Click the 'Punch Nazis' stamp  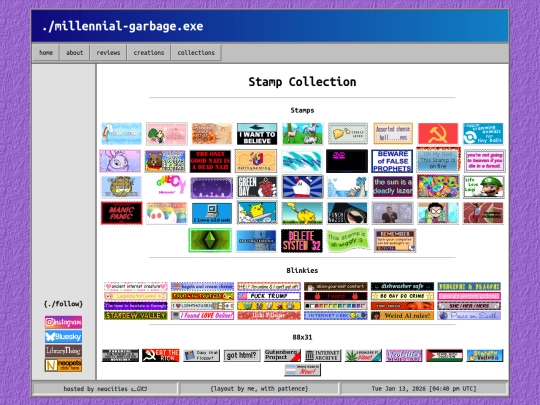(x=347, y=213)
